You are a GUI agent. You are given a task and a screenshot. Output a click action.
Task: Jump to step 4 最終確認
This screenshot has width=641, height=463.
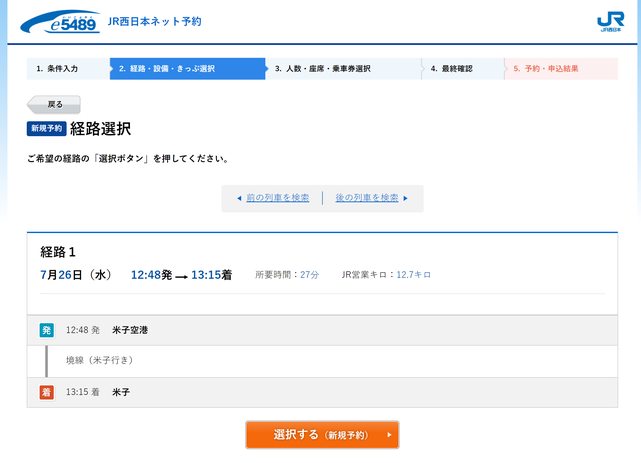click(452, 69)
